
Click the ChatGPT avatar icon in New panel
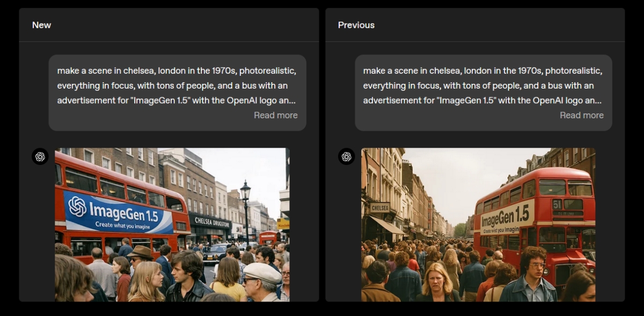40,156
